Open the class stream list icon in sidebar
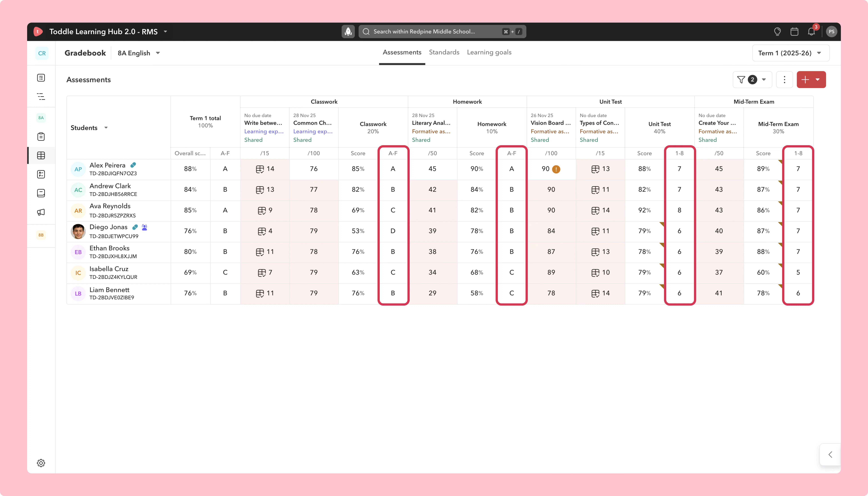 coord(41,78)
